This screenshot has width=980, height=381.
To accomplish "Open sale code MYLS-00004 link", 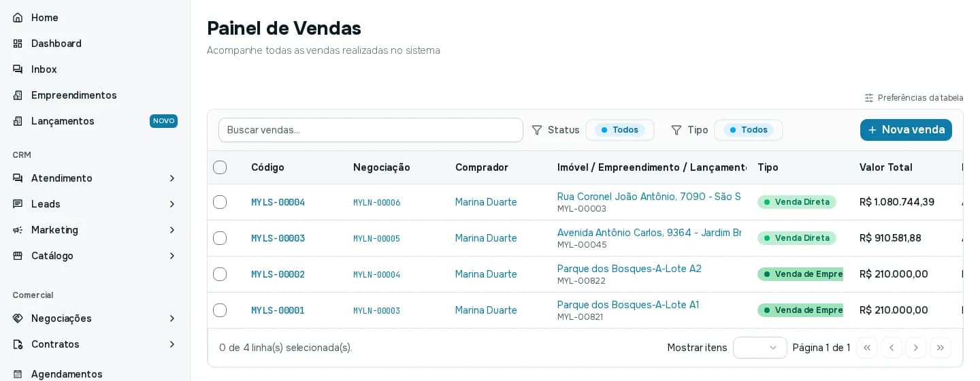I will click(278, 202).
